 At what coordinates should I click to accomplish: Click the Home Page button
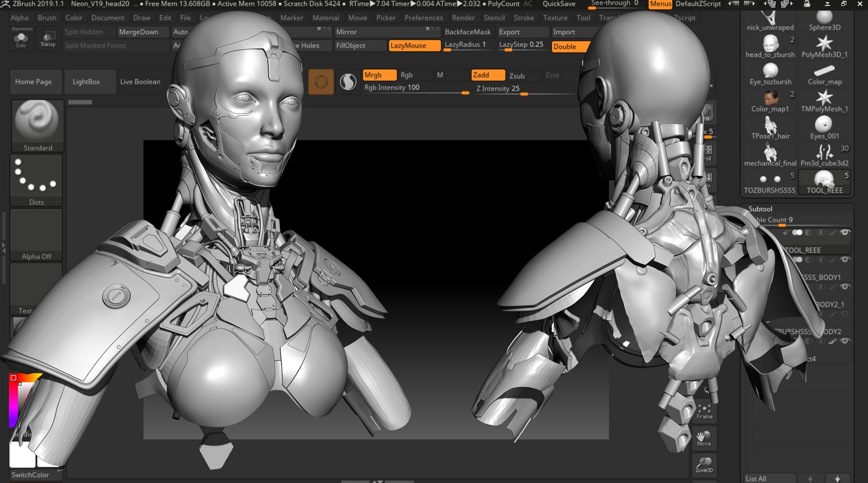36,82
